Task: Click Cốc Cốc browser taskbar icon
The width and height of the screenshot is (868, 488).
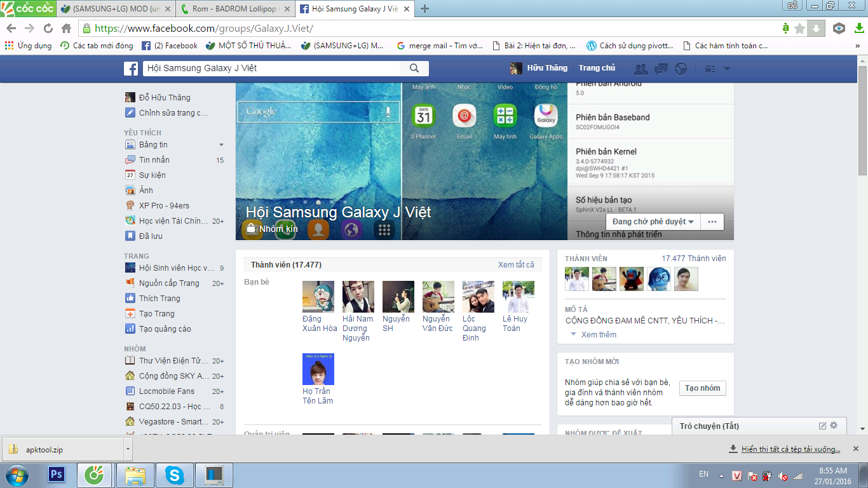Action: [x=95, y=475]
